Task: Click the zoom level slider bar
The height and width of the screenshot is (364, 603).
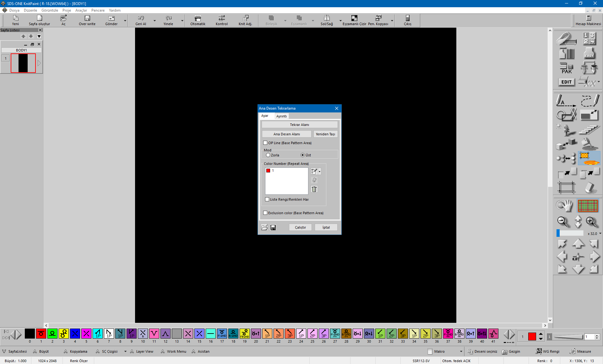Action: coord(570,233)
